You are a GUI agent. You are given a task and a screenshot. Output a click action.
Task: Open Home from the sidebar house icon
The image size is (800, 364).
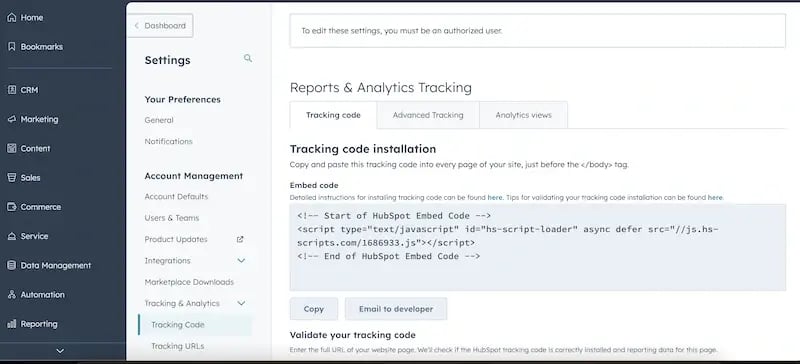pos(11,17)
